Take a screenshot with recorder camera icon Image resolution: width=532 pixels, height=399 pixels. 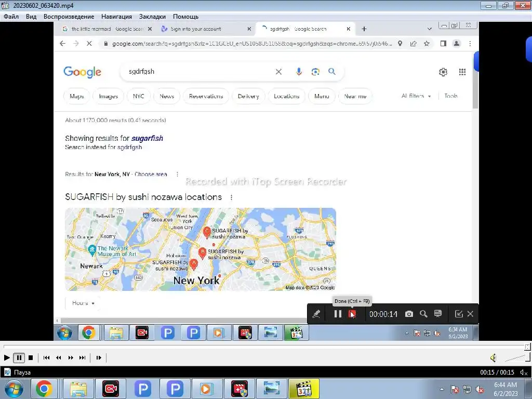point(409,314)
